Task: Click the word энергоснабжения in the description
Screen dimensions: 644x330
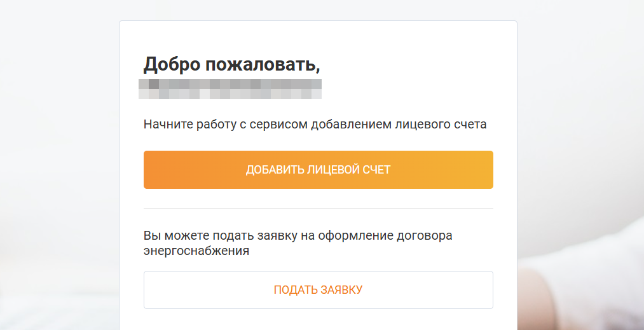Action: point(196,251)
